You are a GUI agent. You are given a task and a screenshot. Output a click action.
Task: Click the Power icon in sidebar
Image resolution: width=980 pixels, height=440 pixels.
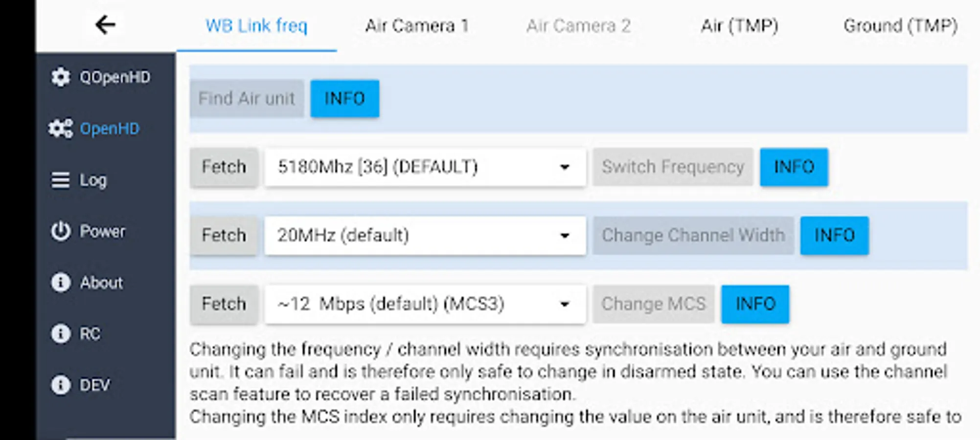click(61, 231)
